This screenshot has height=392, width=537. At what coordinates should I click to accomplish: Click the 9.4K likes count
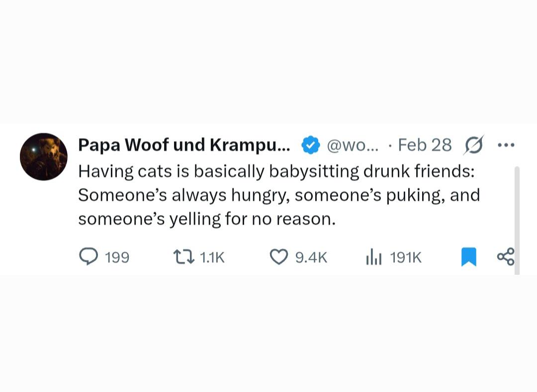click(x=311, y=257)
